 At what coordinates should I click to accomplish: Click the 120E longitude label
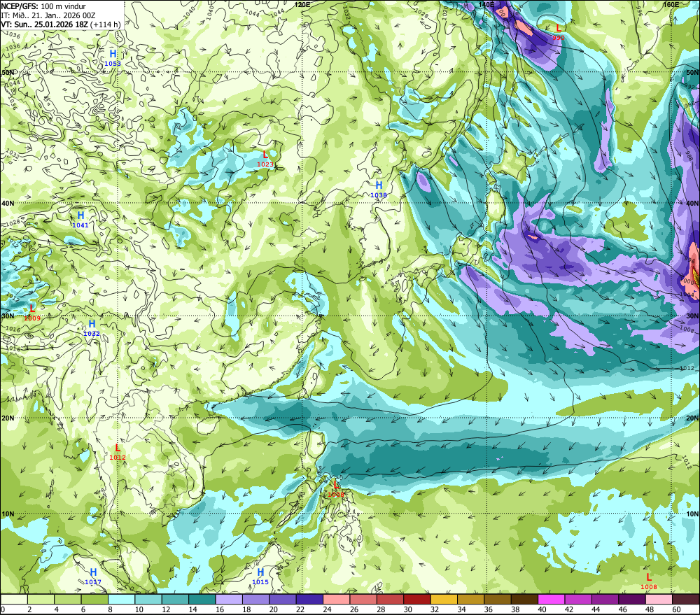302,4
